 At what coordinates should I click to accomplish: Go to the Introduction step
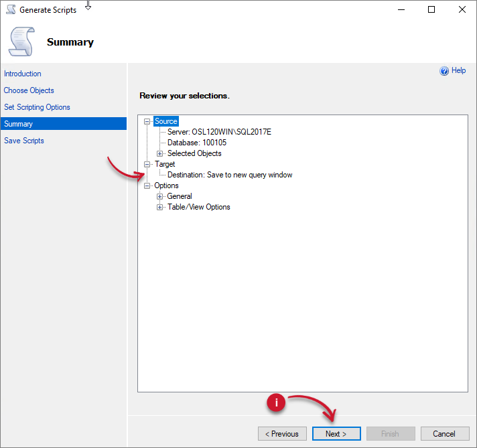(x=23, y=74)
